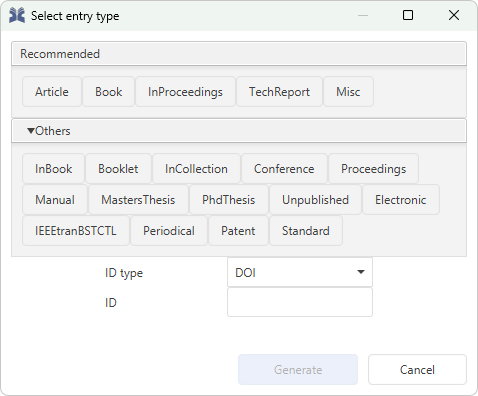Collapse the Others section triangle

(31, 131)
